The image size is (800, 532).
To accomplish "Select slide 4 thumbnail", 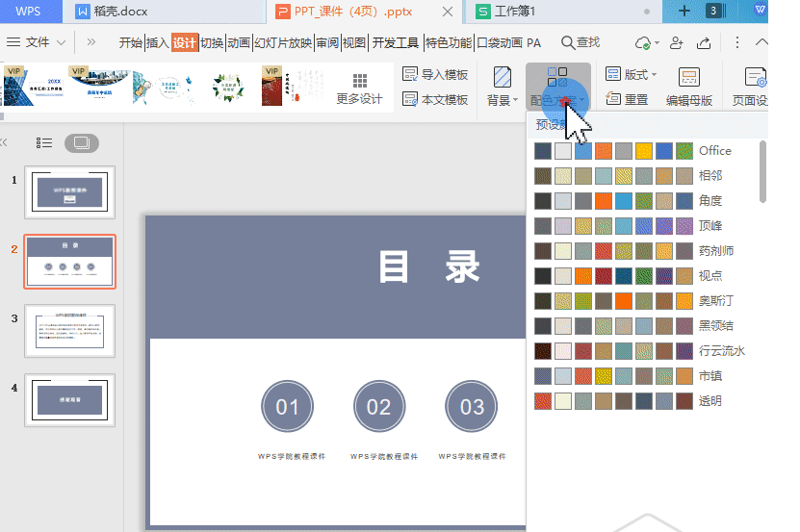I will click(70, 400).
